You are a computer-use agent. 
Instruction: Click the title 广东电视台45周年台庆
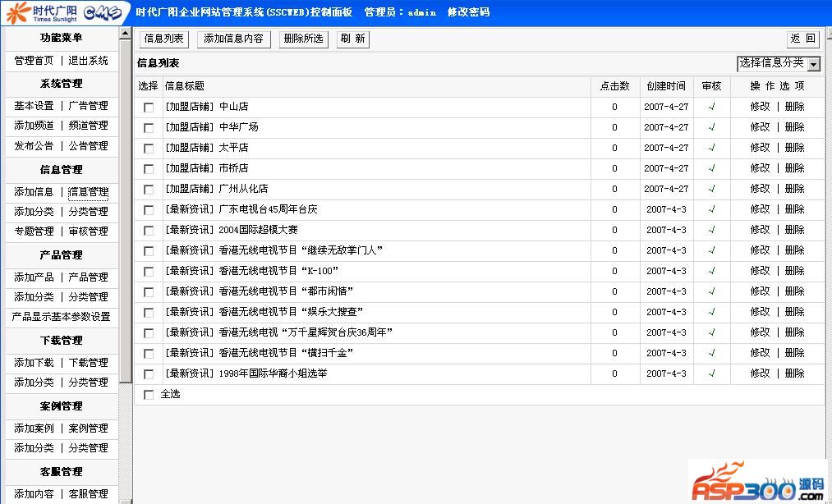tap(268, 209)
